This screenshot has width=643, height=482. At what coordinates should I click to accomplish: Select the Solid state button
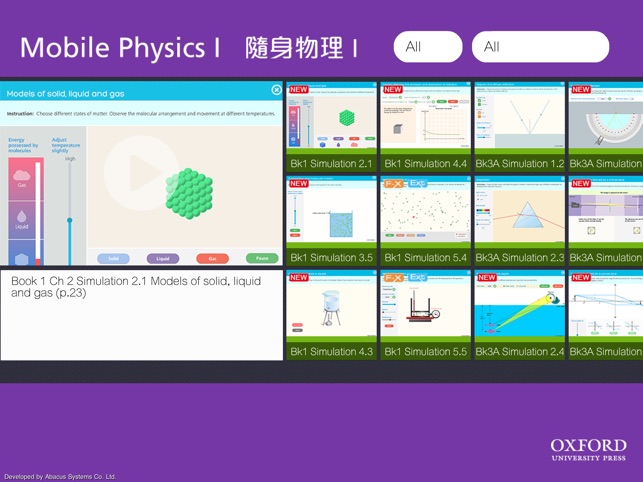(x=113, y=258)
